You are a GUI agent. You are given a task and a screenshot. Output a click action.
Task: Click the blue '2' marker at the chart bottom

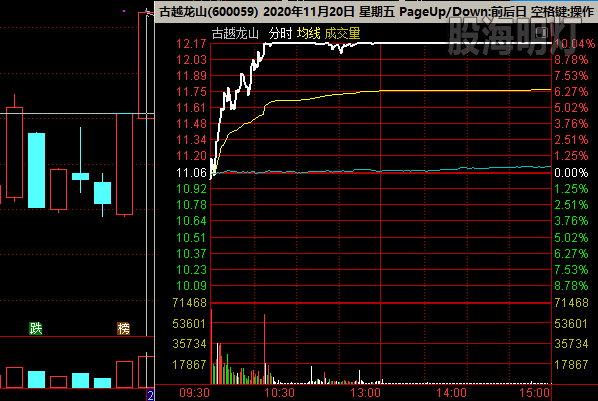click(x=150, y=395)
